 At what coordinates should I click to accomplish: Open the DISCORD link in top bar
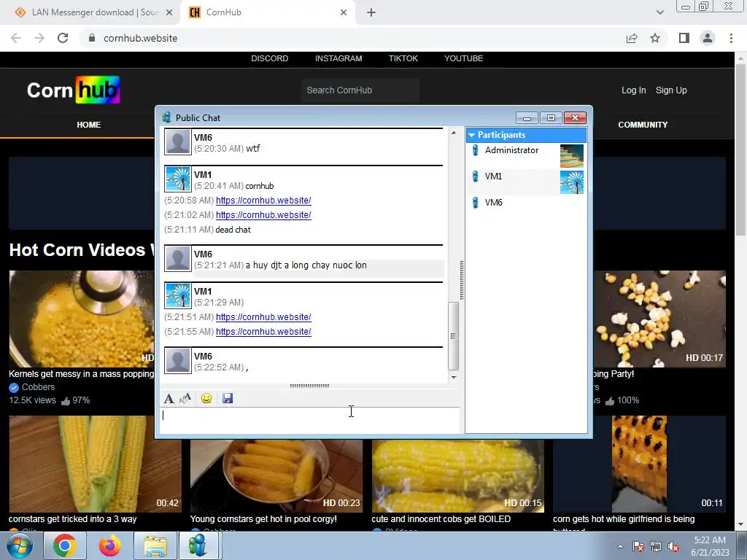(270, 58)
